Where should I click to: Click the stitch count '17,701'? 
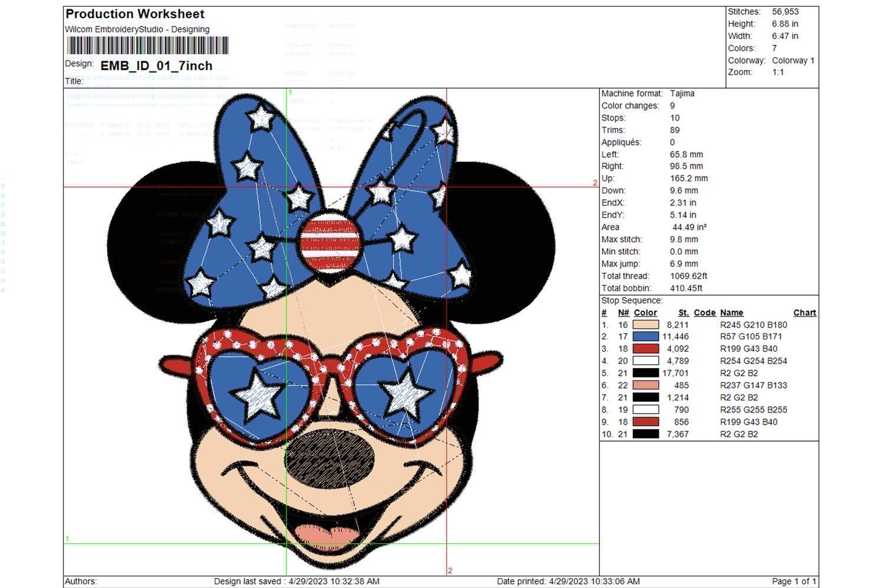[675, 373]
